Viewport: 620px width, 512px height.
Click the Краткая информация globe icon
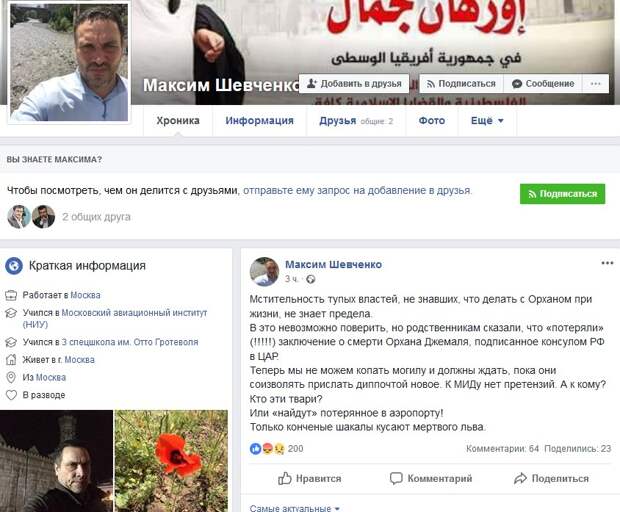[x=14, y=266]
